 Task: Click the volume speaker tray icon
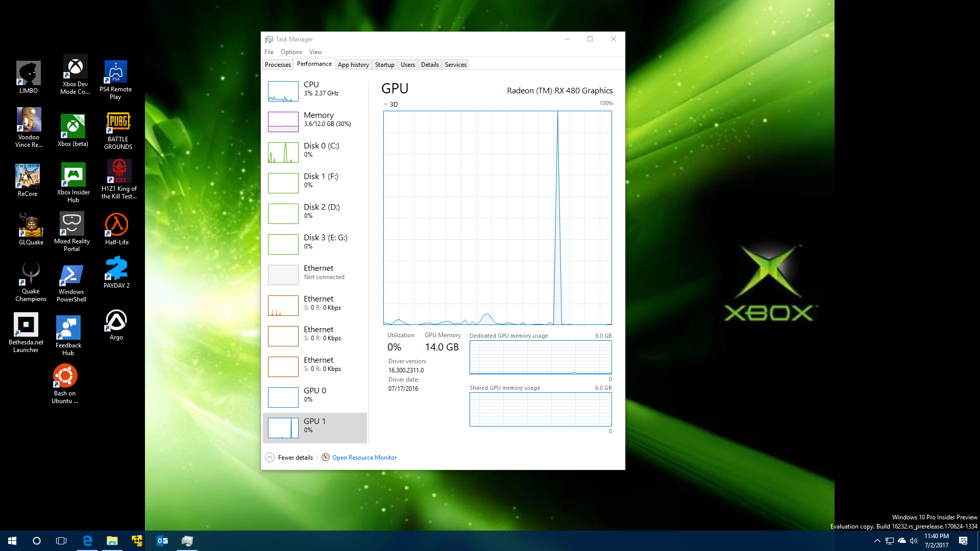[914, 541]
